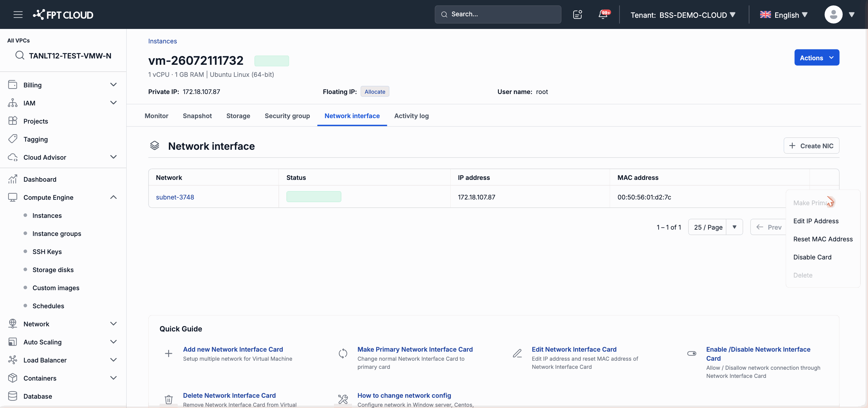Click the Cloud Advisor cloud icon
Image resolution: width=868 pixels, height=408 pixels.
(x=12, y=157)
